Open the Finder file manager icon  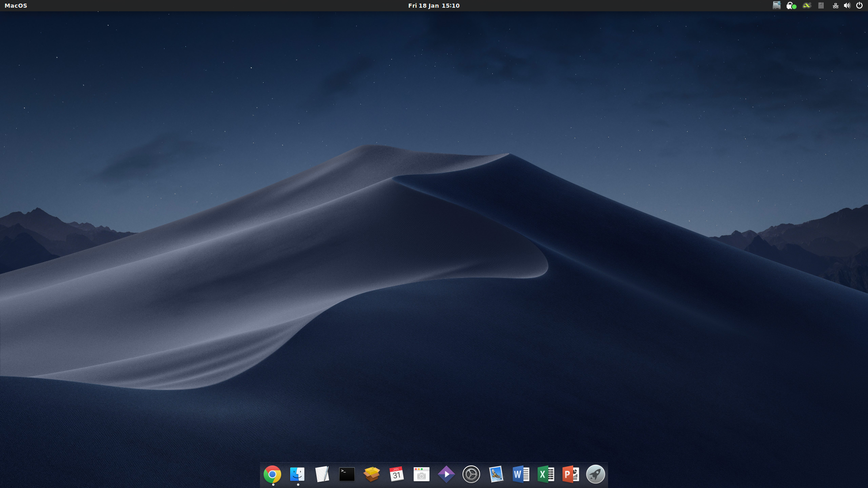(x=297, y=474)
